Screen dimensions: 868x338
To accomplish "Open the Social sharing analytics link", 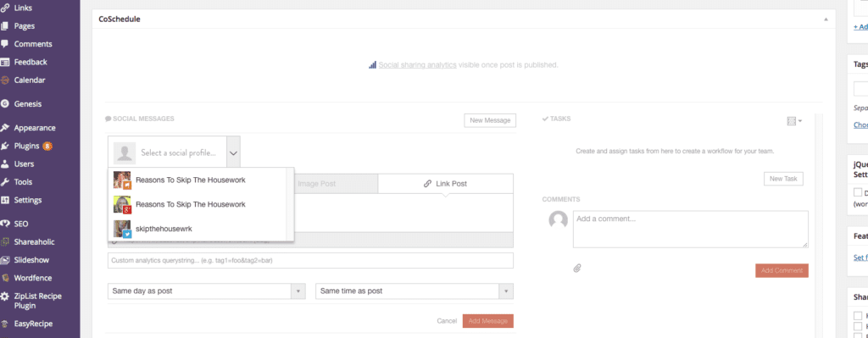I will [417, 64].
